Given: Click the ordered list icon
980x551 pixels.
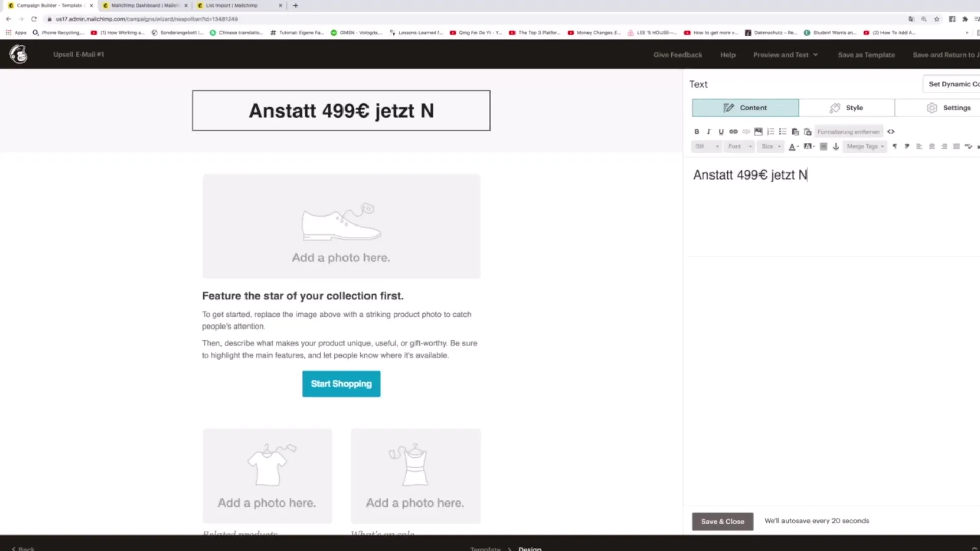Looking at the screenshot, I should [x=770, y=131].
